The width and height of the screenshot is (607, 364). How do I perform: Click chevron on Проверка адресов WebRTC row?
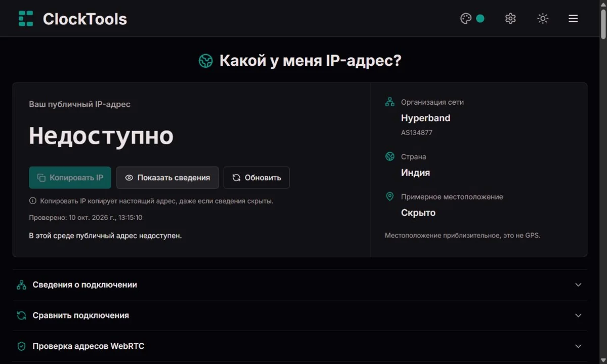[x=579, y=346]
